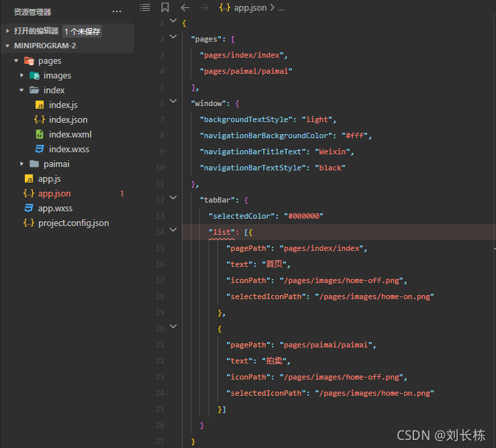Click the "#fff" color value

click(x=354, y=136)
